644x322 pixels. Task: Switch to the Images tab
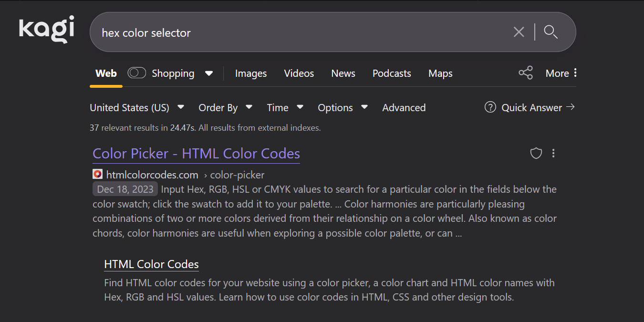[x=250, y=73]
